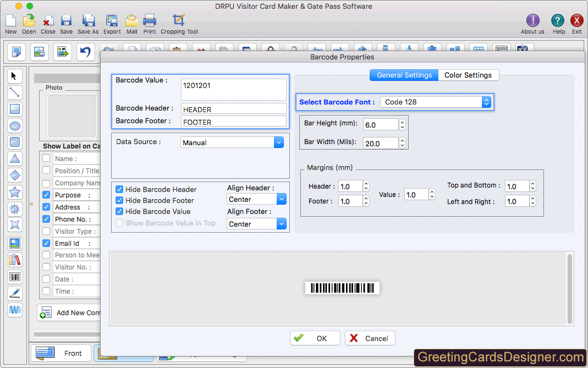Open the Select Barcode Font dropdown
The image size is (588, 368).
(436, 102)
